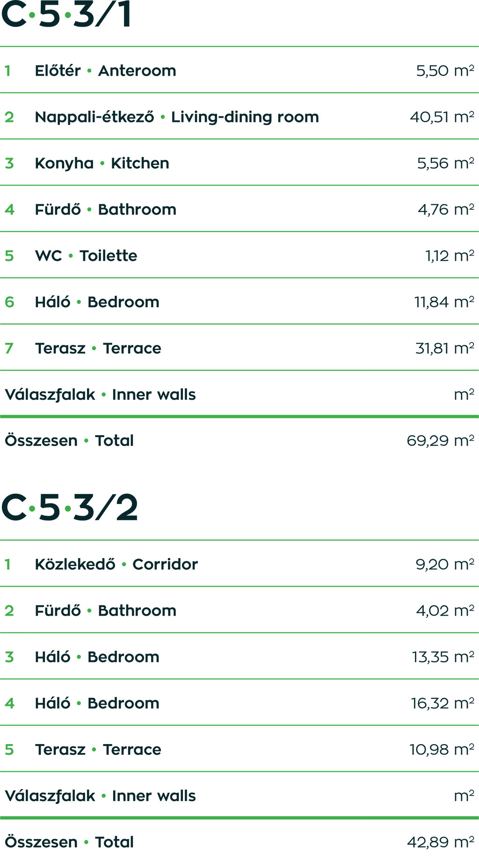This screenshot has height=868, width=479.
Task: Click the 16,32 m² bedroom area value
Action: tap(442, 703)
